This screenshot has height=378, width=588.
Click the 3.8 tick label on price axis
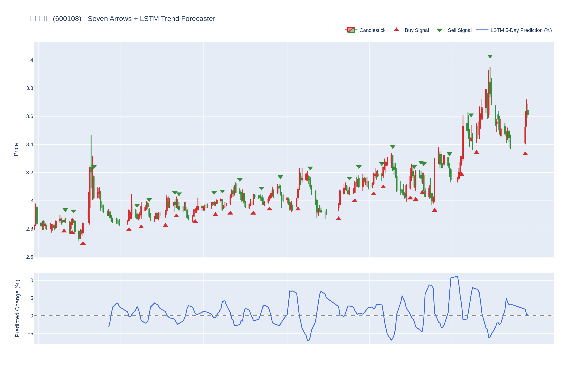pyautogui.click(x=30, y=88)
